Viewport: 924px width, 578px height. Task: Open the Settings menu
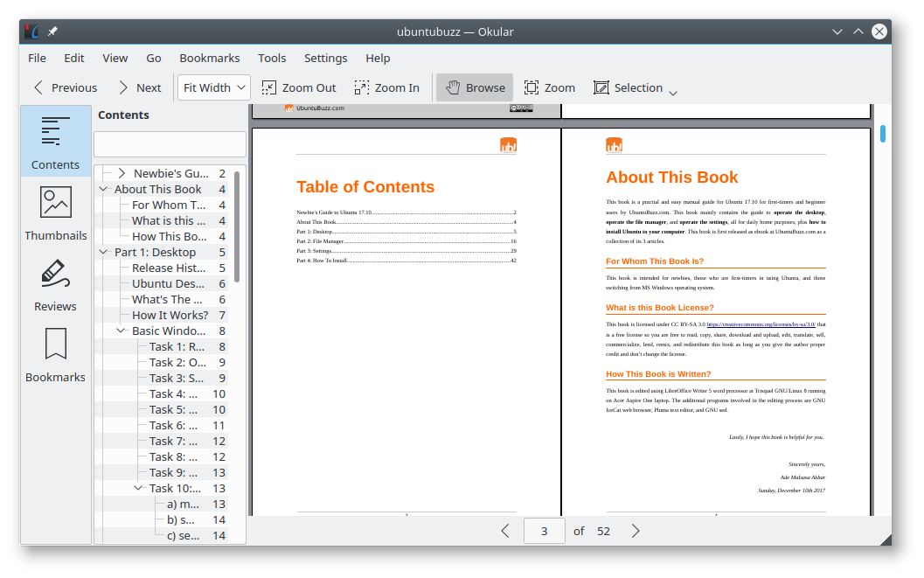click(x=326, y=59)
